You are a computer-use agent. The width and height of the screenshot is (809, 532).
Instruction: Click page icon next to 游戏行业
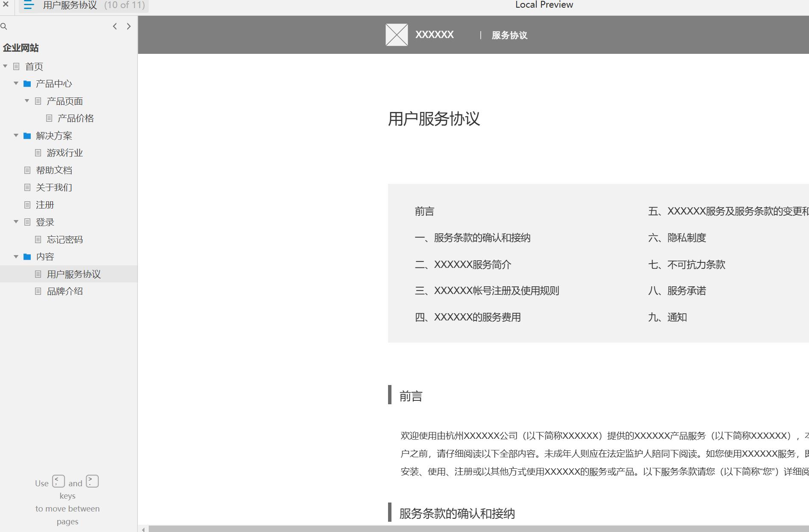38,153
